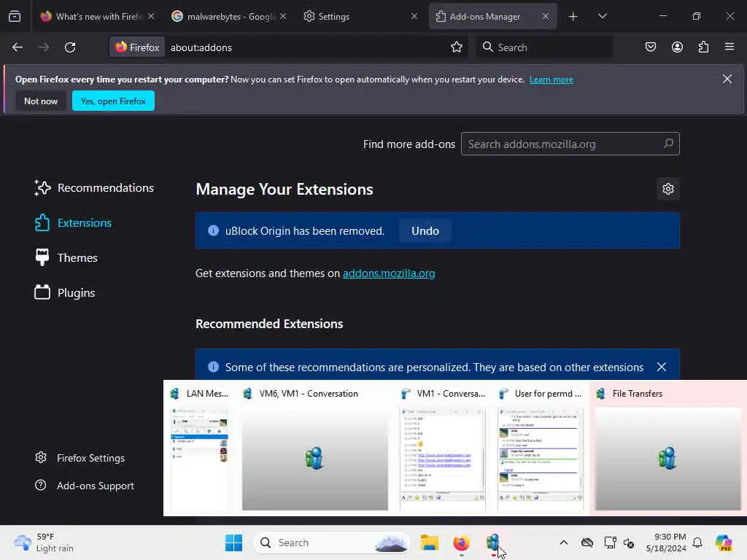Screen dimensions: 747x560
Task: Open the Windows Start menu
Action: [233, 542]
